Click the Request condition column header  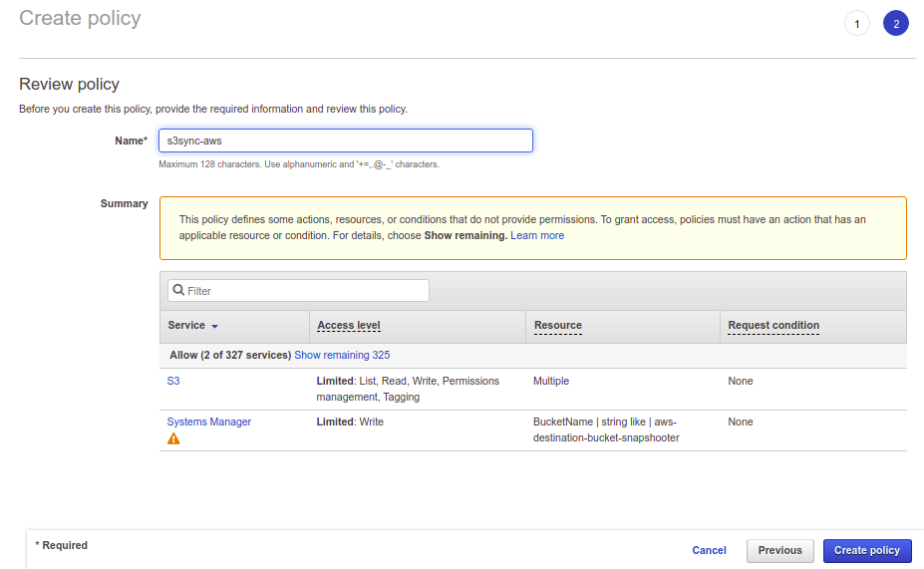click(773, 326)
